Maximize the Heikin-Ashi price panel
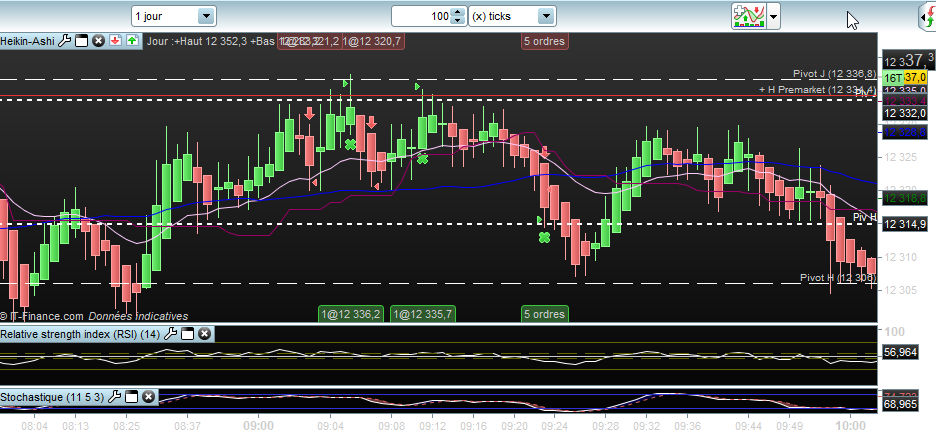The width and height of the screenshot is (936, 433). point(82,41)
